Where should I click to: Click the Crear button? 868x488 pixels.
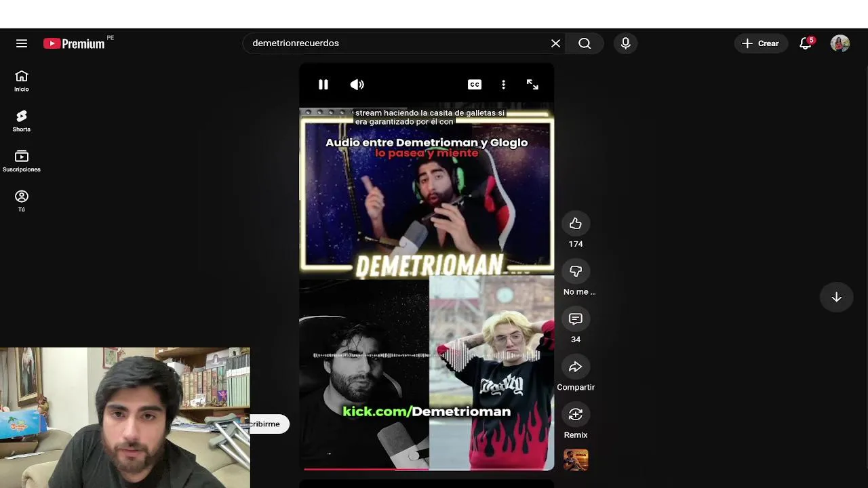point(761,43)
